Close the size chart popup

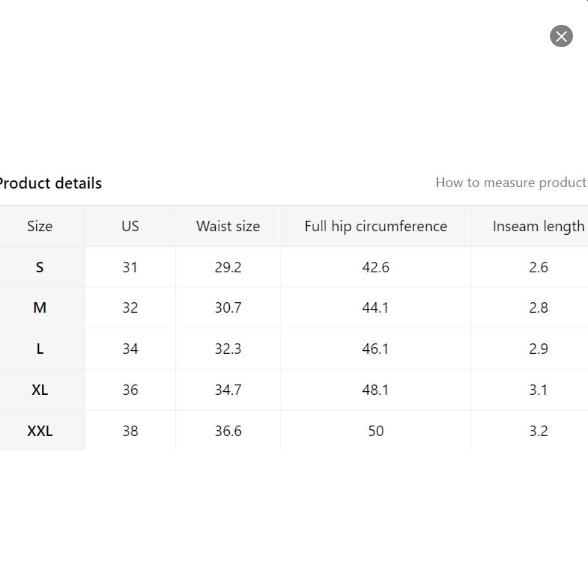(x=561, y=36)
